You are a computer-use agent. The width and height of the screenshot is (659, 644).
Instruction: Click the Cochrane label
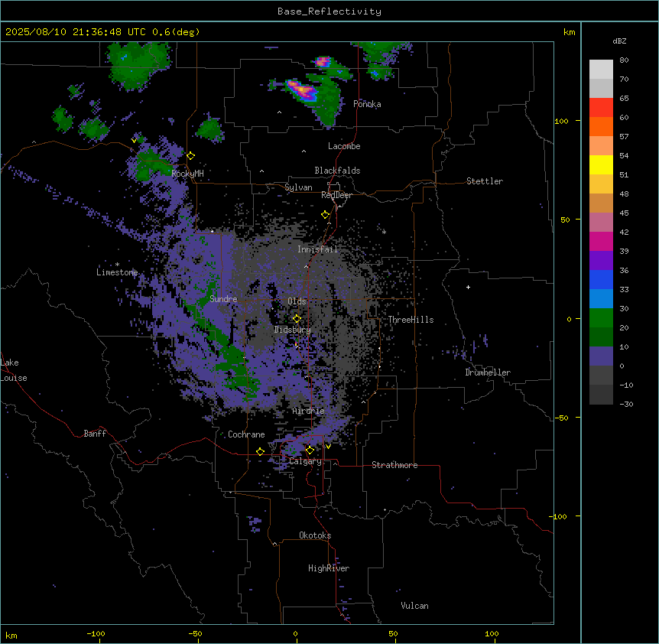click(246, 434)
